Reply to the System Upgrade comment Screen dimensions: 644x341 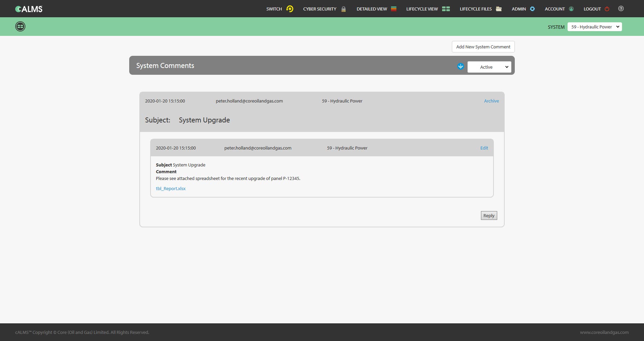pyautogui.click(x=489, y=215)
